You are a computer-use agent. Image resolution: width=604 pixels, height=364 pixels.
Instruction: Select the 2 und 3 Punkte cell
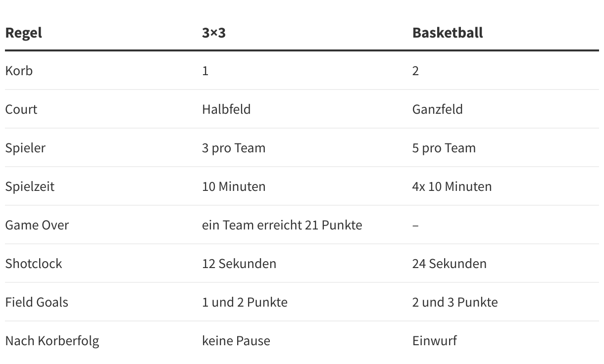click(455, 302)
